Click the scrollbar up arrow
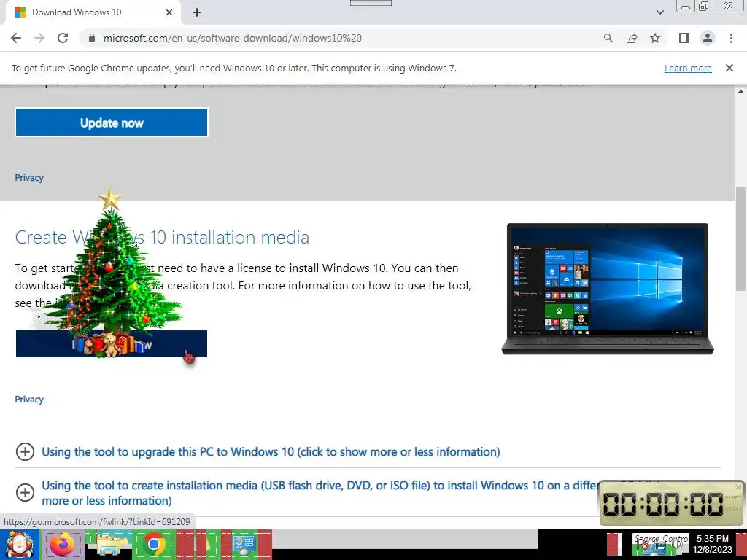 [x=740, y=91]
